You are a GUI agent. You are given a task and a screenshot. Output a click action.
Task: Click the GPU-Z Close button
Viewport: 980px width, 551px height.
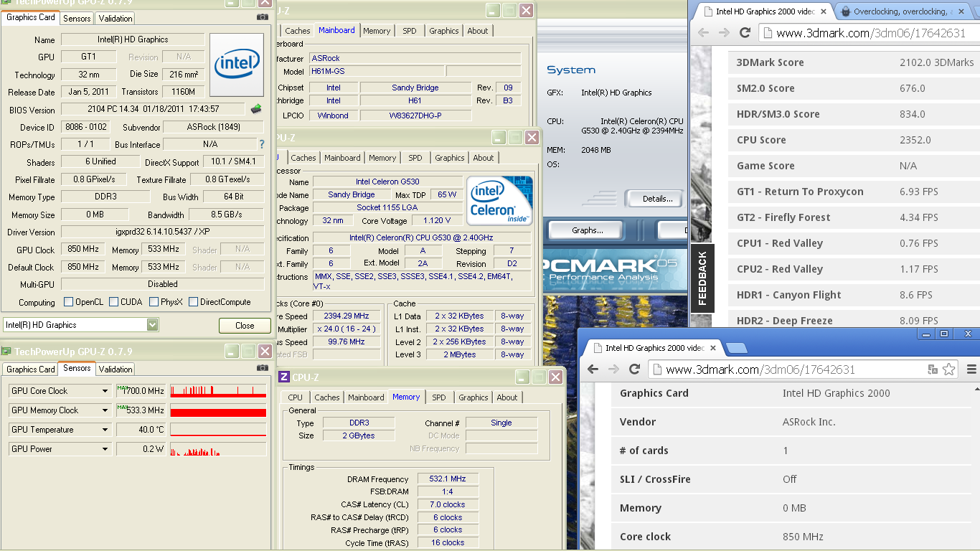pyautogui.click(x=245, y=326)
